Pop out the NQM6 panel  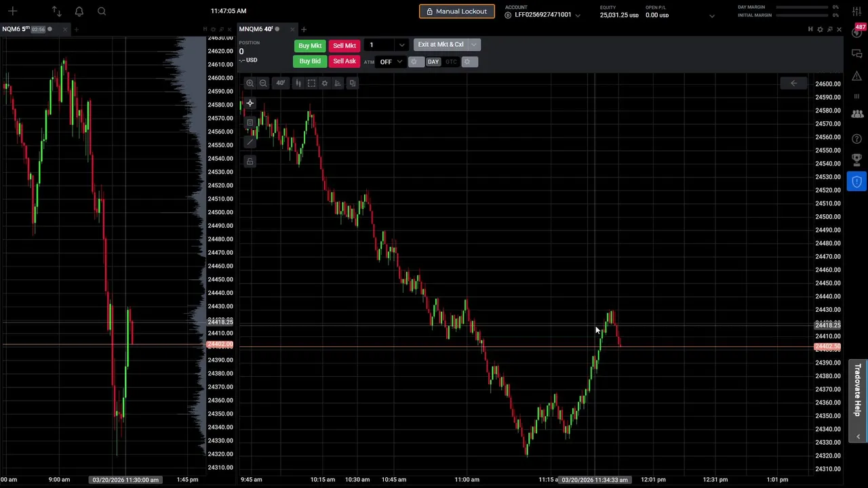click(222, 29)
